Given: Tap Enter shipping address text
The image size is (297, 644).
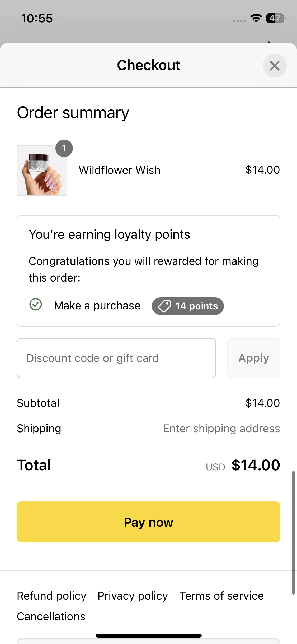Looking at the screenshot, I should (221, 429).
